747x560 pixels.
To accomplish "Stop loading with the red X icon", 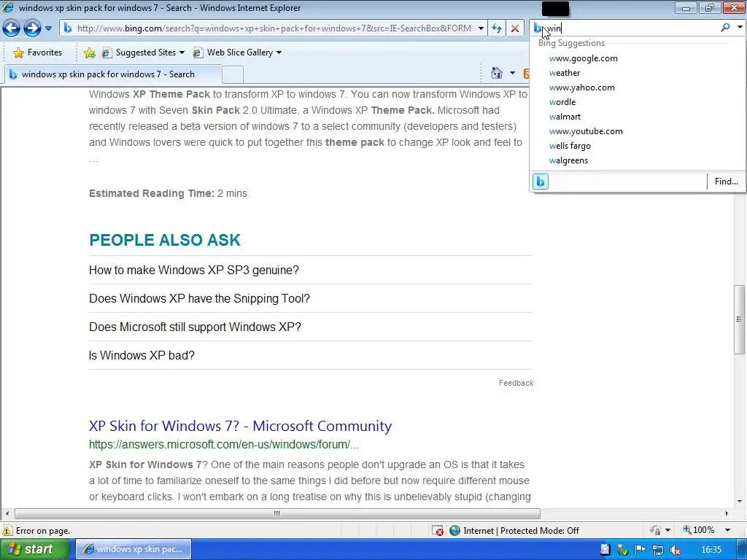I will coord(515,28).
